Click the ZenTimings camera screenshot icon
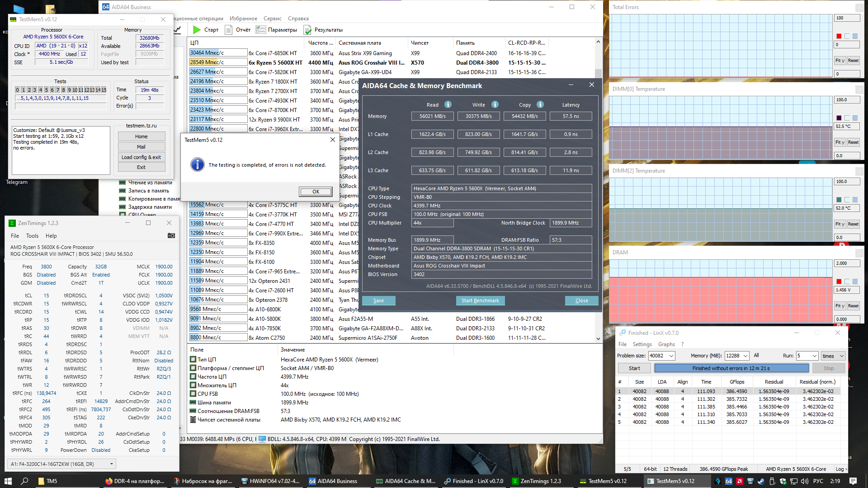868x488 pixels. coord(171,235)
